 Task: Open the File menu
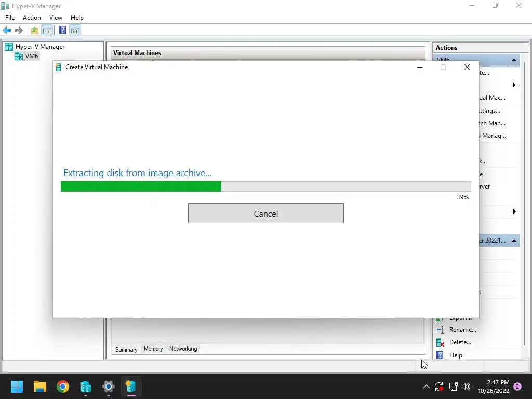click(10, 18)
